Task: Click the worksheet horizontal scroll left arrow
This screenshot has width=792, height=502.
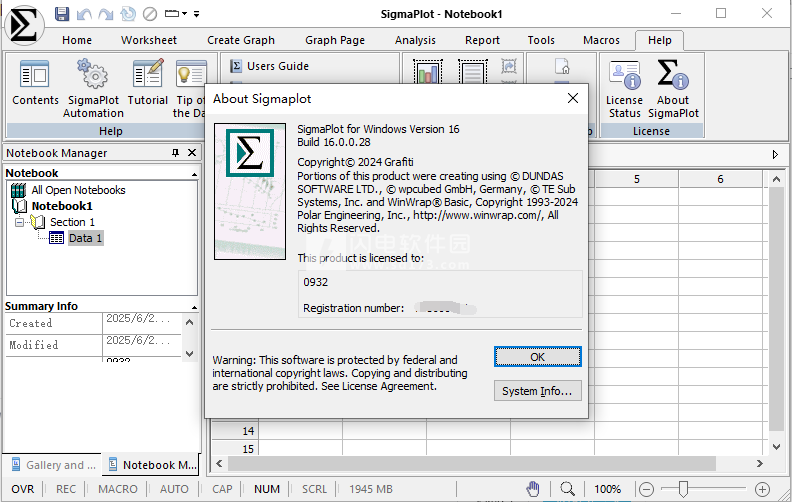Action: [219, 463]
